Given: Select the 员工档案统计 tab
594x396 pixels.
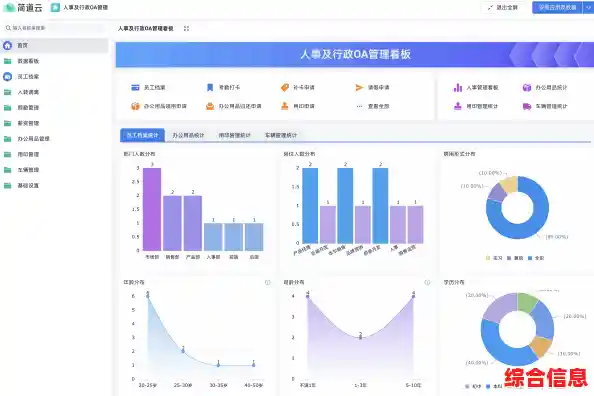Looking at the screenshot, I should (142, 135).
